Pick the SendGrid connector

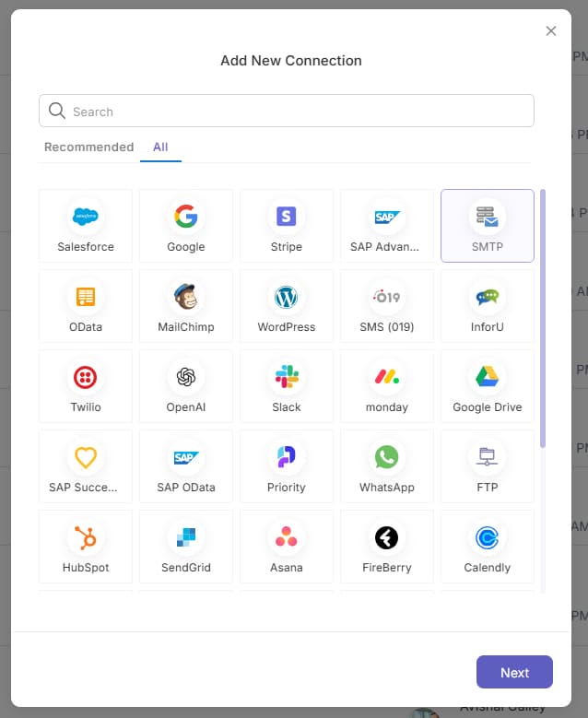click(x=186, y=547)
